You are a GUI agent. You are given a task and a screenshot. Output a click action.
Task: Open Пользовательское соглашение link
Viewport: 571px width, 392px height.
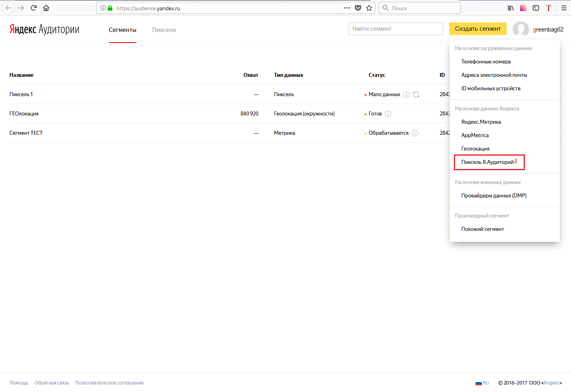[x=110, y=383]
